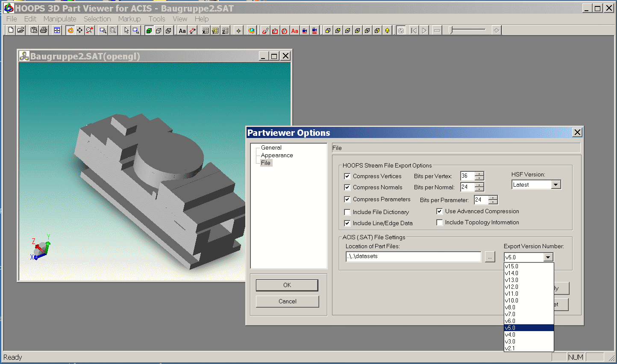617x364 pixels.
Task: Choose v2.1 from the version list
Action: pyautogui.click(x=529, y=348)
